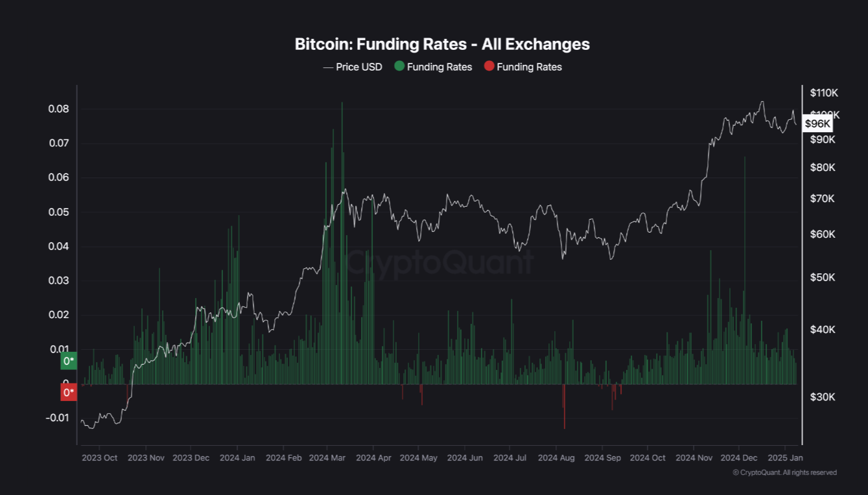The height and width of the screenshot is (495, 868).
Task: Click the green 0* axis badge
Action: coord(68,361)
